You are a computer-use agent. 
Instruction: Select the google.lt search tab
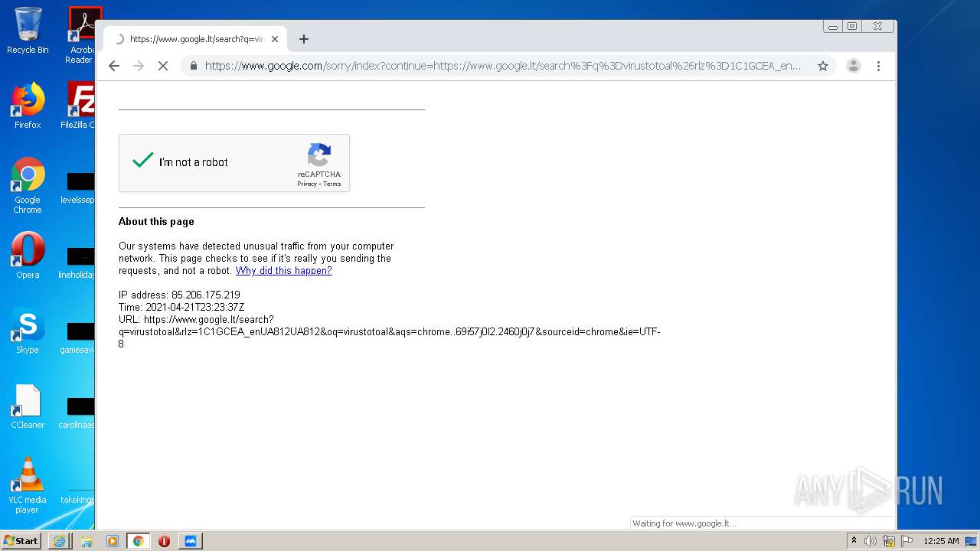coord(195,39)
